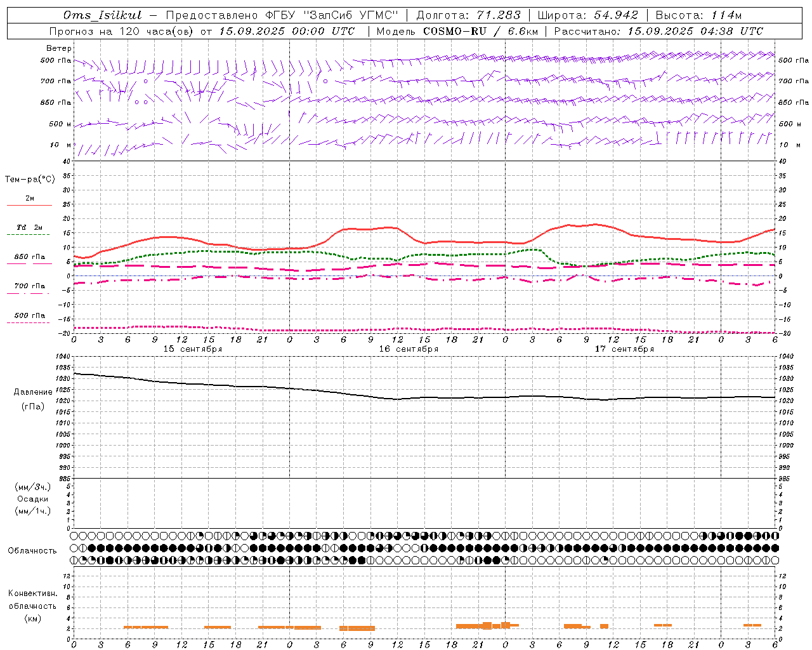The image size is (812, 650).
Task: Click the "(гПа)" pressure unit label
Action: point(33,406)
